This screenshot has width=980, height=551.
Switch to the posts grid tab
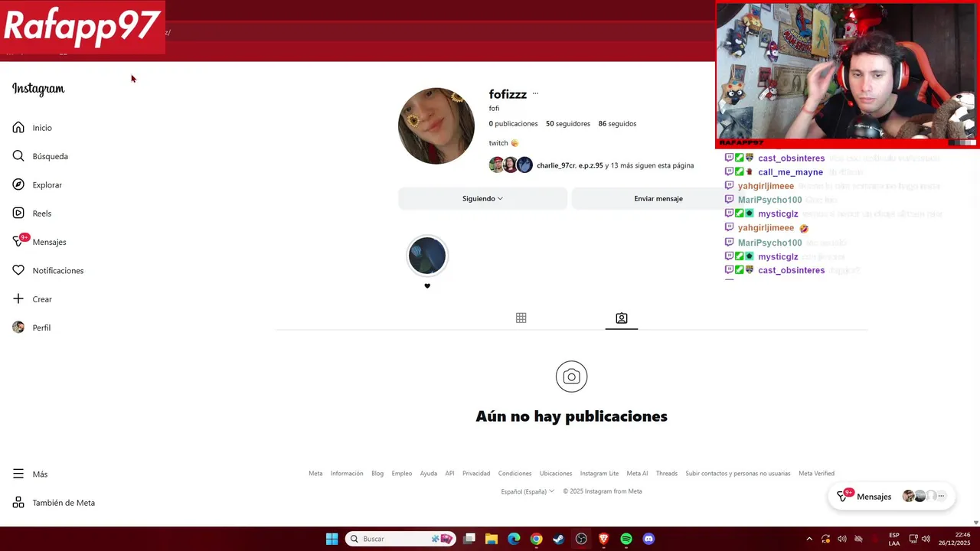pos(521,318)
